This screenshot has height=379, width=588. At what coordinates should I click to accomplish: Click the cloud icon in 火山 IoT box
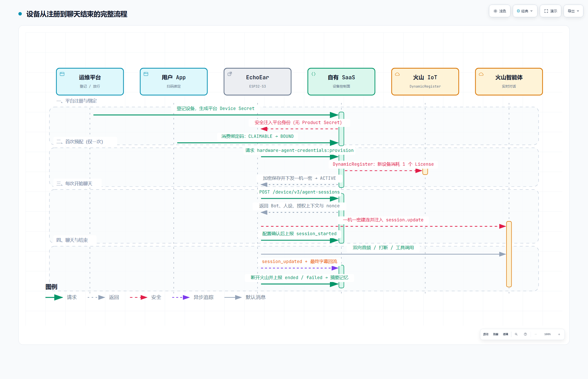click(397, 74)
